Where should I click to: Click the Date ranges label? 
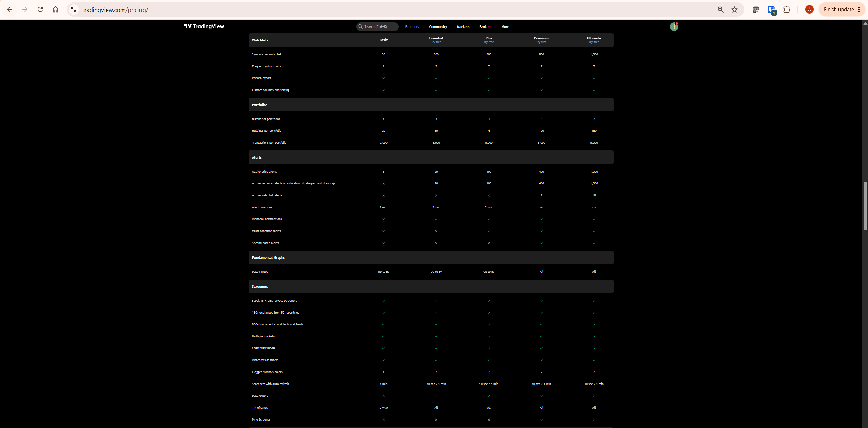(x=260, y=272)
